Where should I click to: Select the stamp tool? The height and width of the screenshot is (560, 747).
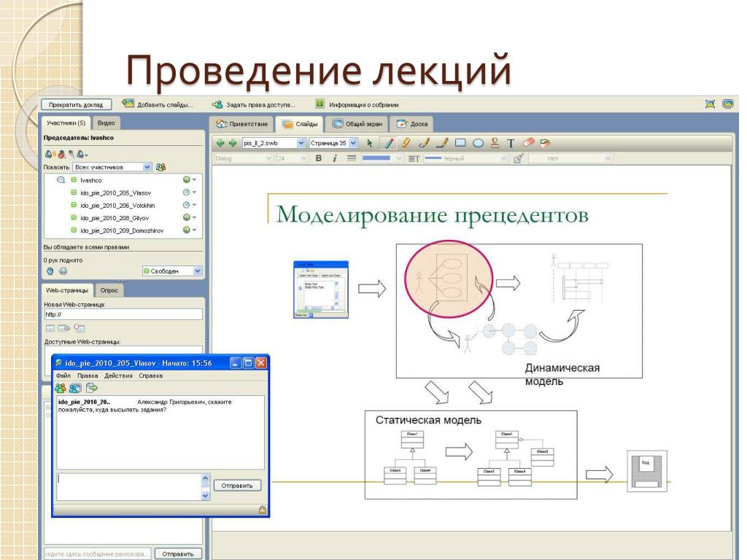tap(495, 143)
